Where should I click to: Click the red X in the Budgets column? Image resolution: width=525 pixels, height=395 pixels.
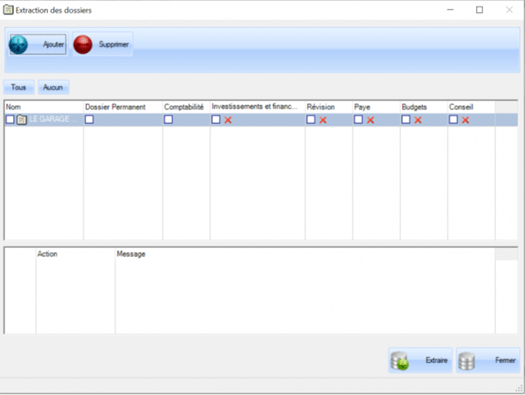click(418, 120)
